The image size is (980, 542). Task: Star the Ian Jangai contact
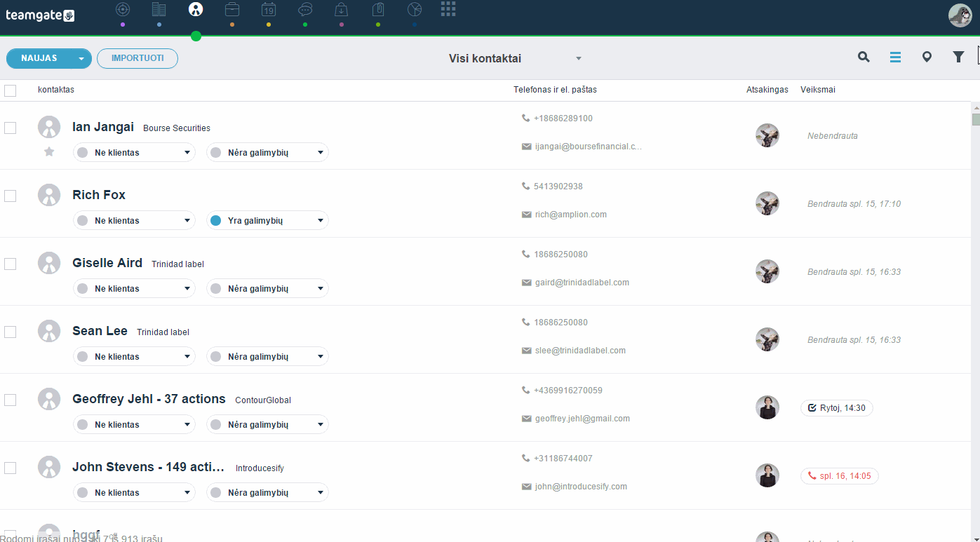49,151
